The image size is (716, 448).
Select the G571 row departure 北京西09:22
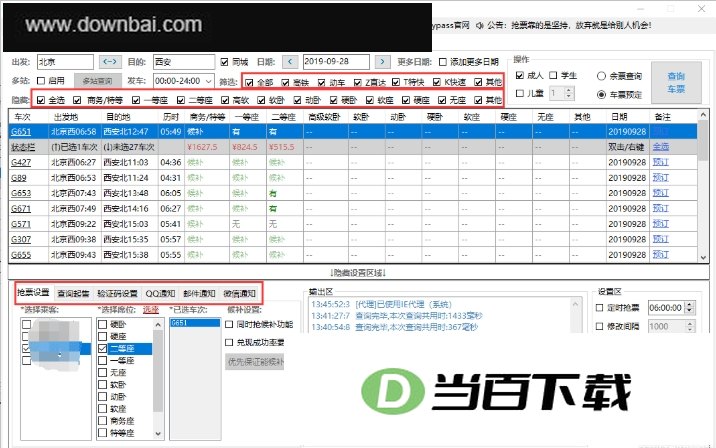pos(74,224)
